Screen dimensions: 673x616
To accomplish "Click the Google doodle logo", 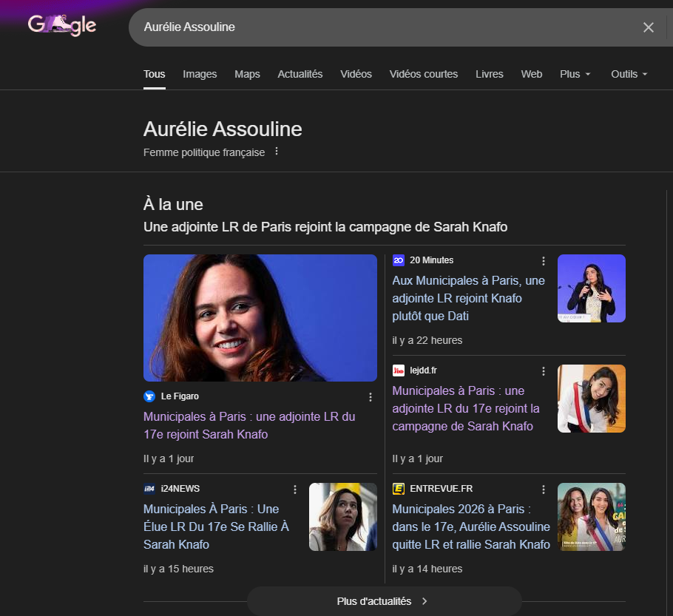I will (62, 25).
